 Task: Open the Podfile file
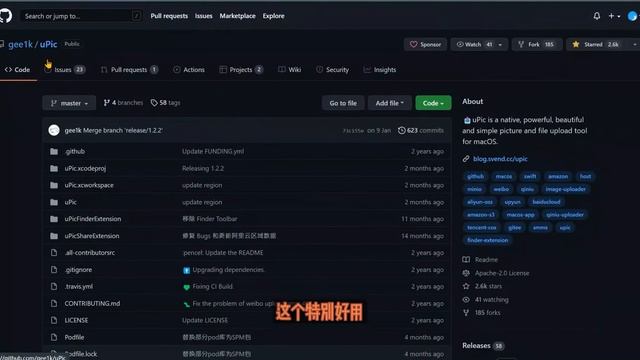click(x=74, y=338)
